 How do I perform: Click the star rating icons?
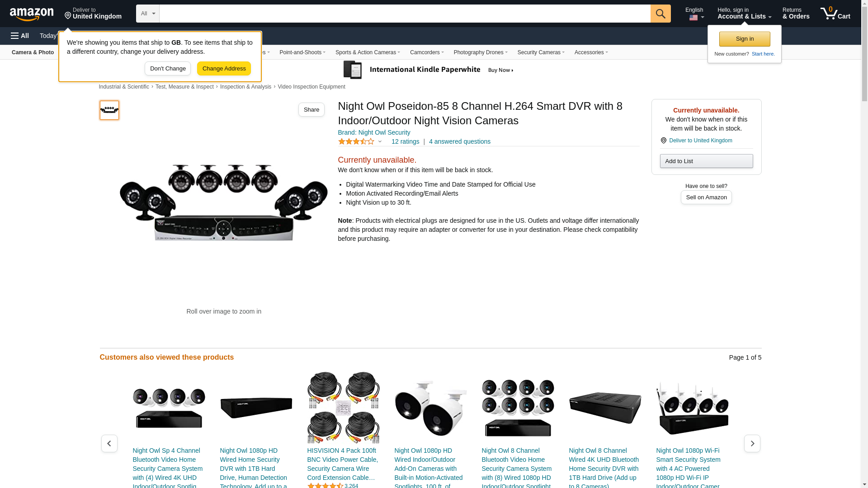[356, 141]
